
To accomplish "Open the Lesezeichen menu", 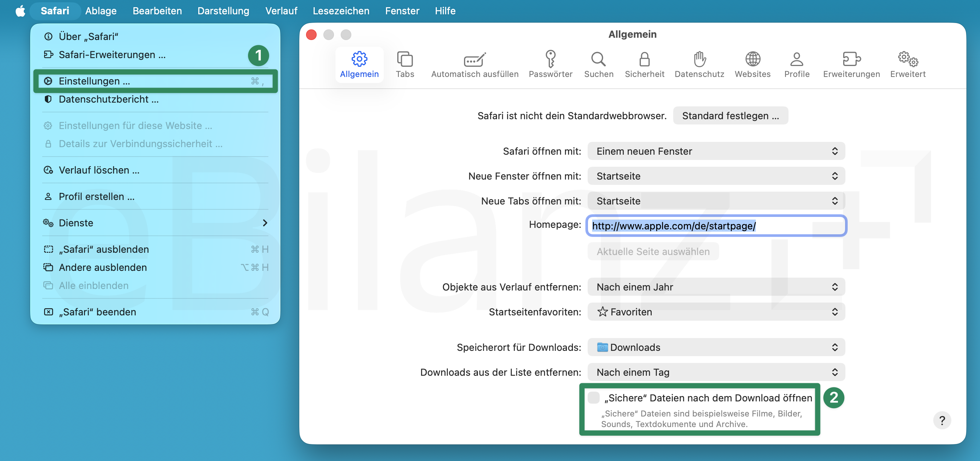I will [341, 11].
